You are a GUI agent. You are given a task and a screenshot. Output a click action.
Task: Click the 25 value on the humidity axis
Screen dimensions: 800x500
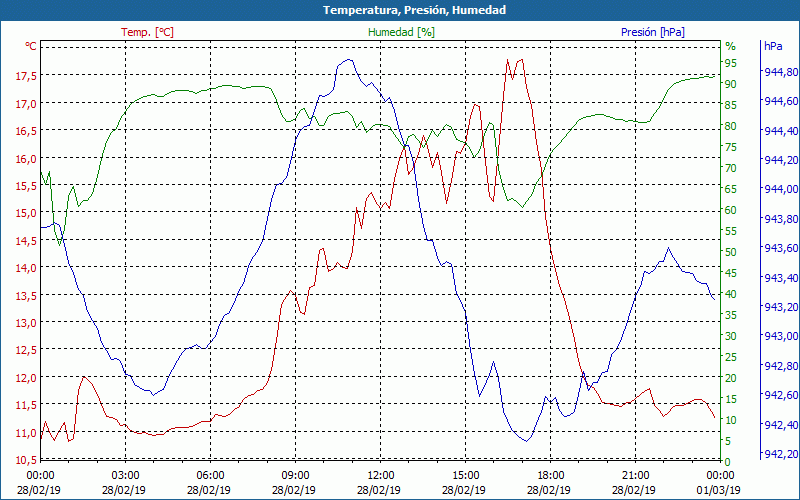click(731, 357)
